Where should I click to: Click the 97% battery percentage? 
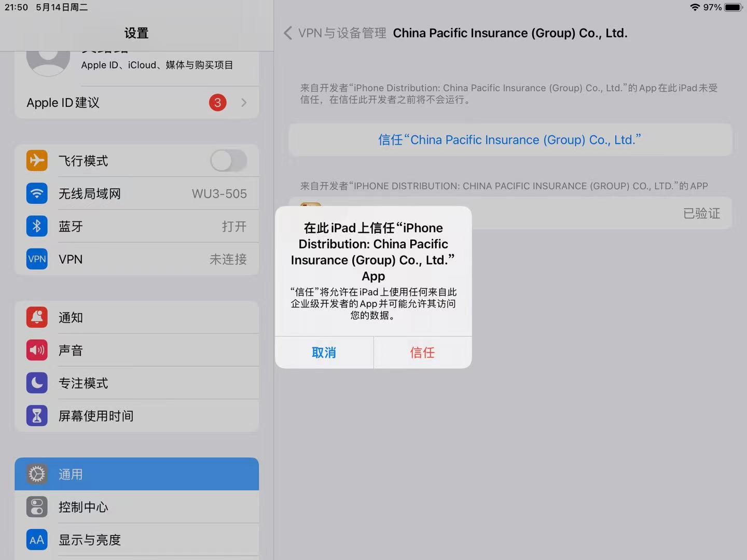click(712, 7)
